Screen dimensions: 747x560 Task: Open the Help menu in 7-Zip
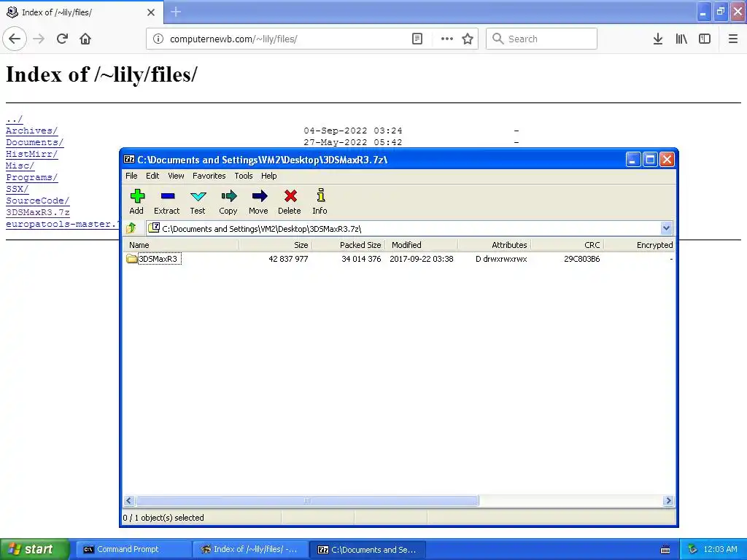(x=268, y=176)
